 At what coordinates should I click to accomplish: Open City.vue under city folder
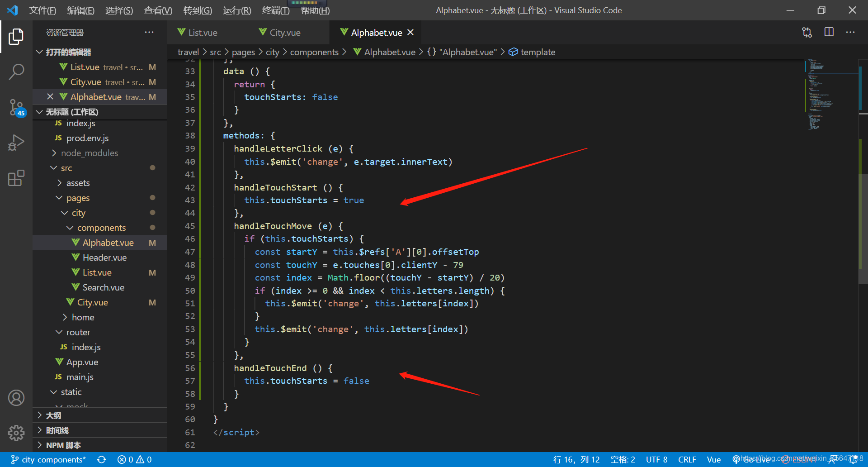coord(100,302)
